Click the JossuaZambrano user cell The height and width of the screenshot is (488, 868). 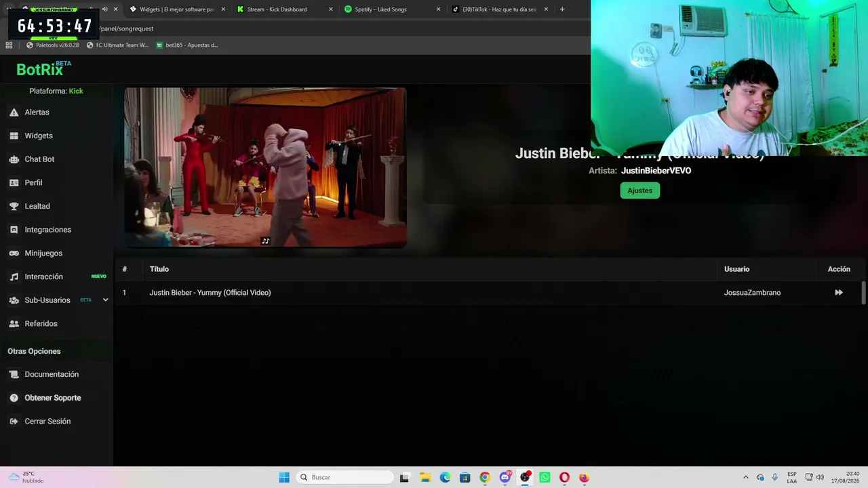(x=752, y=293)
